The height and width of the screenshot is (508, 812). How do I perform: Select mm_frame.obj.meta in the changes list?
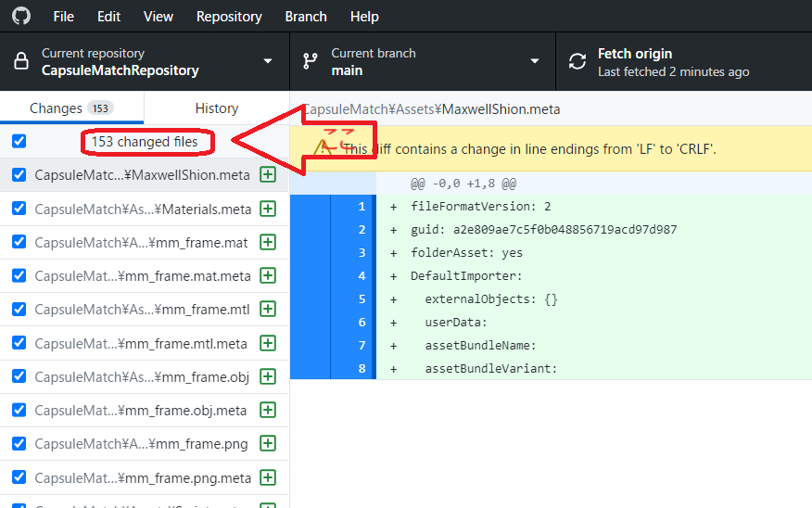[x=141, y=411]
